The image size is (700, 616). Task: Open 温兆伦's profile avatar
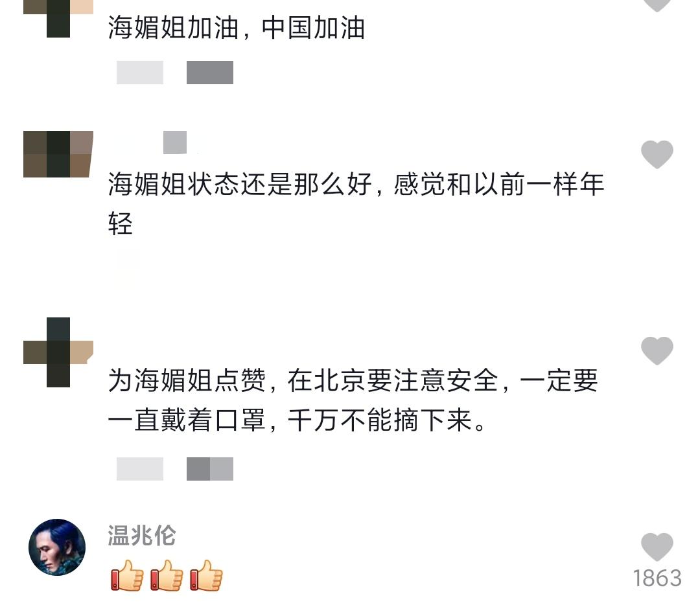[57, 547]
